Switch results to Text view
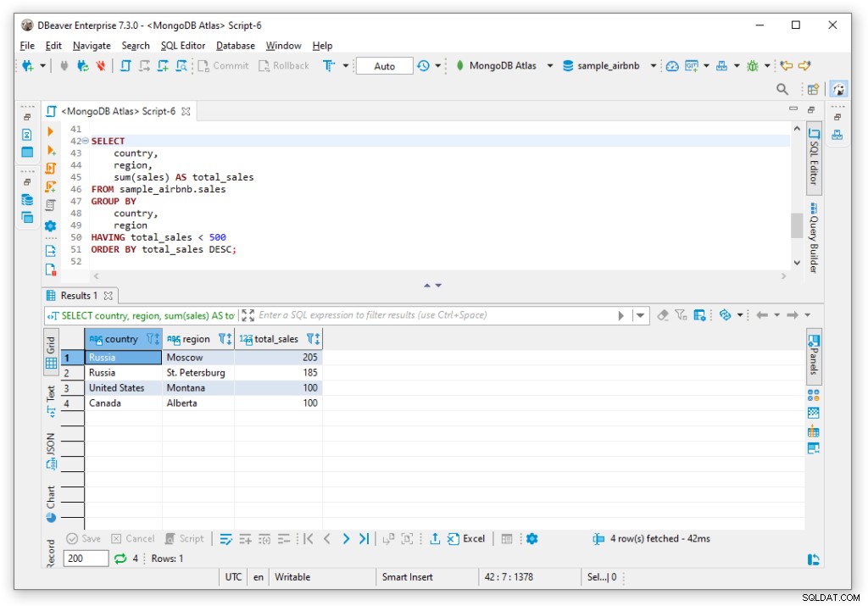The width and height of the screenshot is (868, 606). pos(51,401)
